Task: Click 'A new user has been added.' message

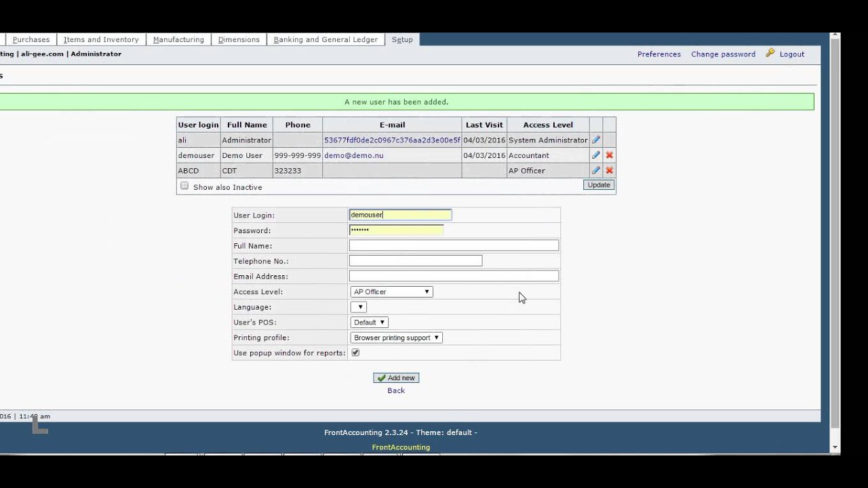Action: pos(396,102)
